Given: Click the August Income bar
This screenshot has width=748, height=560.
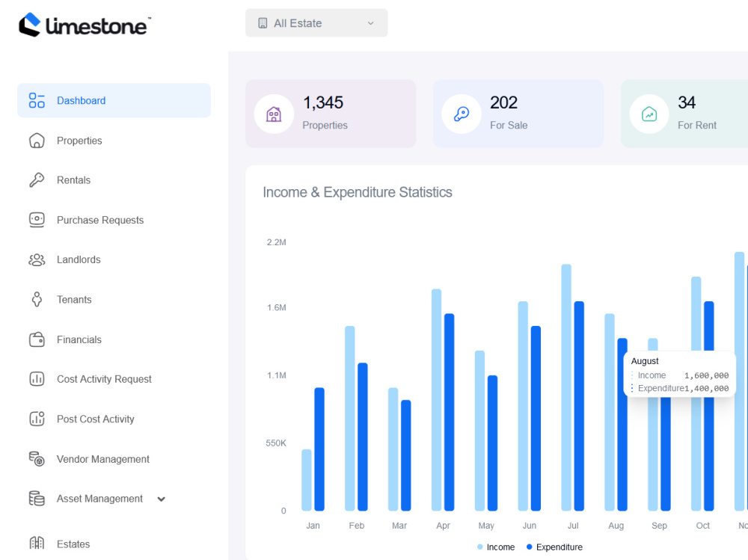Looking at the screenshot, I should click(610, 412).
